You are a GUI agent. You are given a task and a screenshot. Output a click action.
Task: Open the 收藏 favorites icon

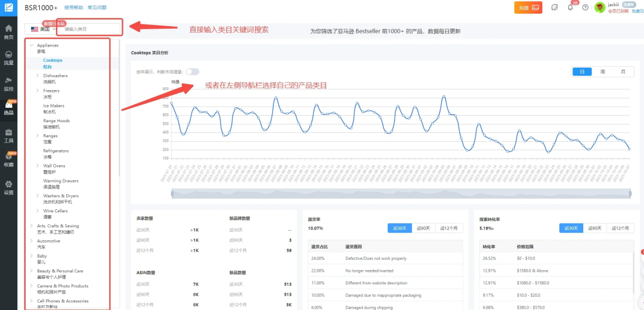pos(8,156)
